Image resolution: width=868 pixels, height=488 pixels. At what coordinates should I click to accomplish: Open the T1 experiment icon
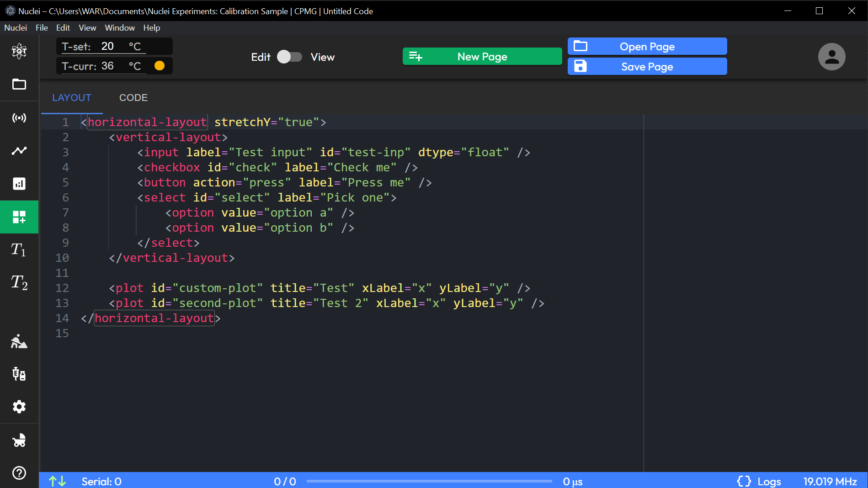[19, 249]
